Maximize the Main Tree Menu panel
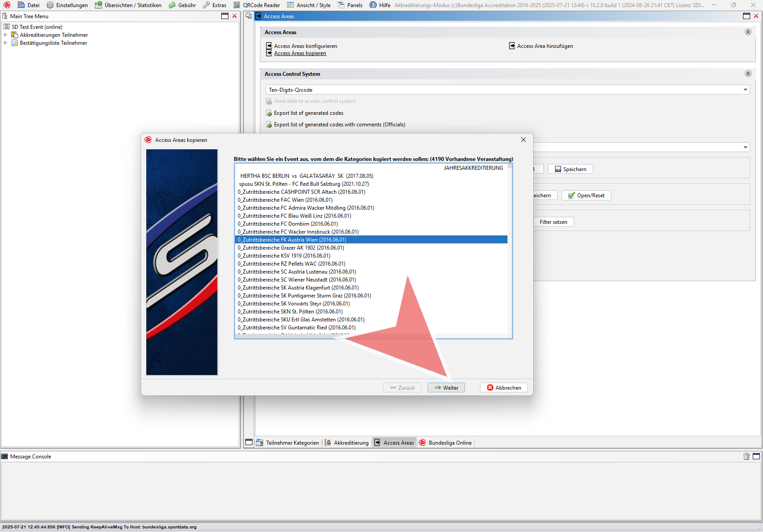 225,16
